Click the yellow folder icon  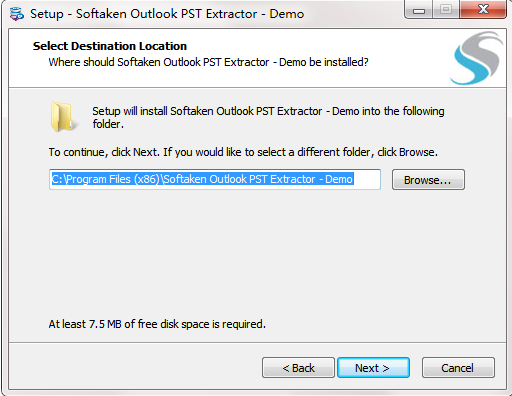[x=63, y=117]
